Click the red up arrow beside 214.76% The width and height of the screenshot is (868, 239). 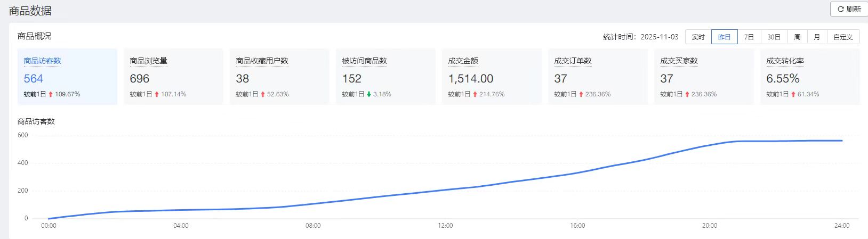coord(475,94)
